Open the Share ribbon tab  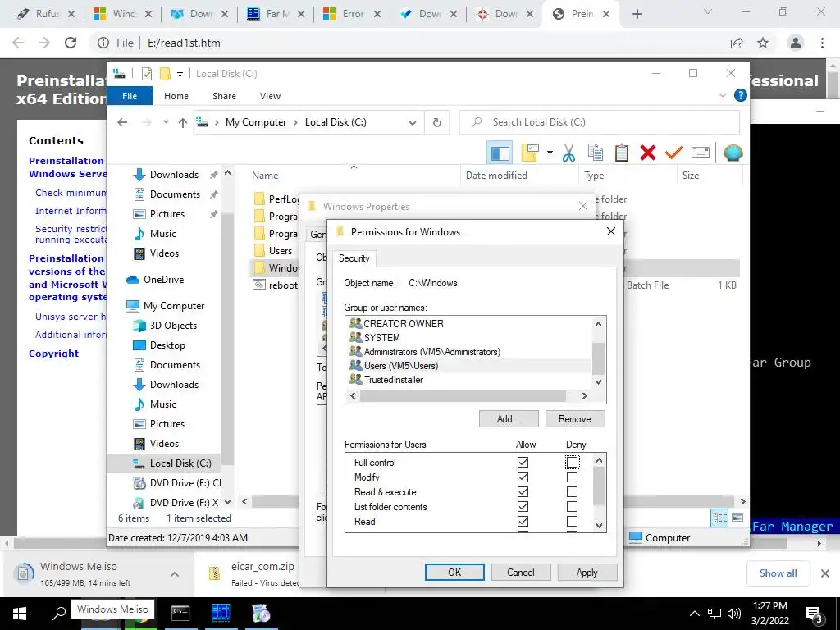pyautogui.click(x=224, y=96)
